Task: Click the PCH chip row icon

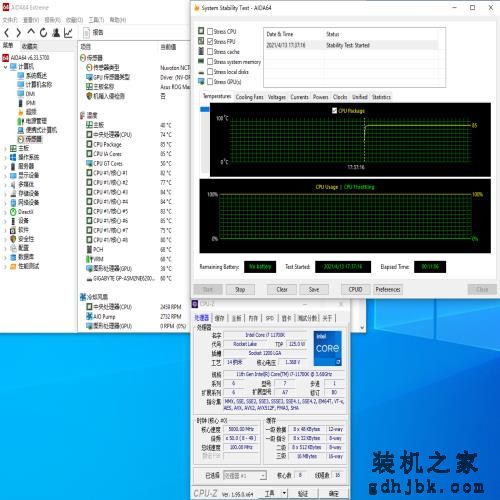Action: coord(89,249)
